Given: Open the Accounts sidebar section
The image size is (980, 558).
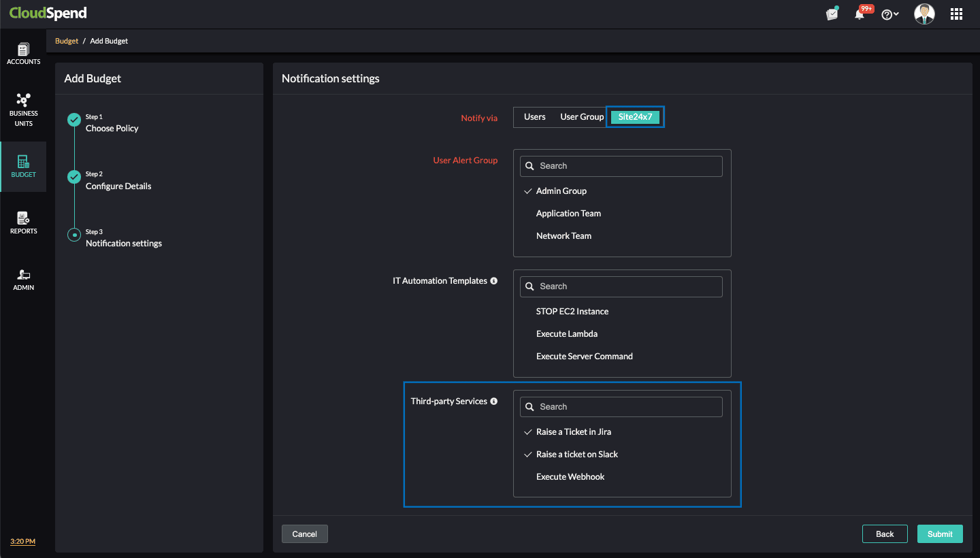Looking at the screenshot, I should pos(23,54).
